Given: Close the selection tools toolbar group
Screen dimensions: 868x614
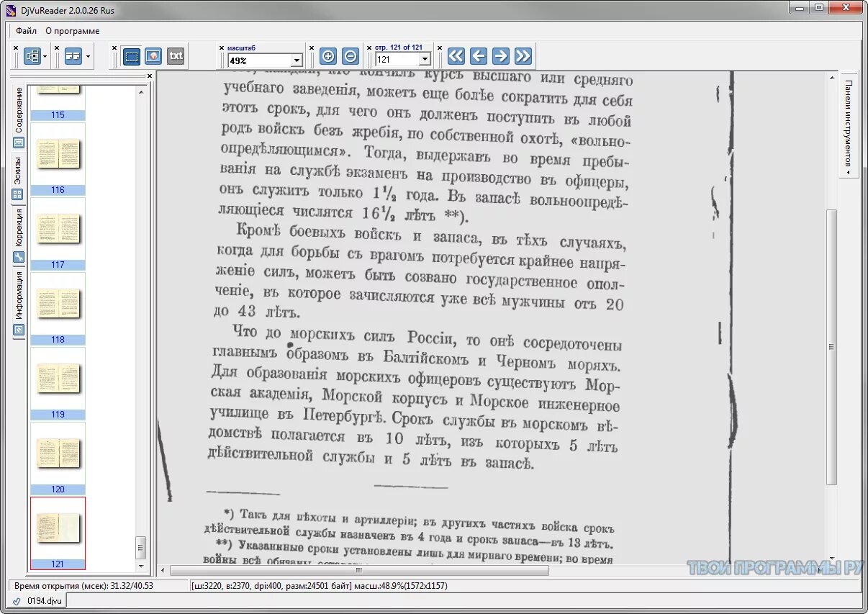Looking at the screenshot, I should [114, 48].
